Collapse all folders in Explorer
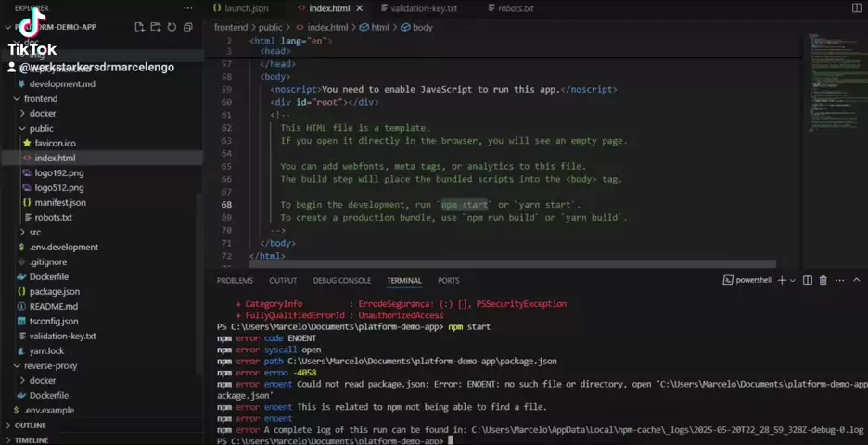868x445 pixels. click(188, 27)
